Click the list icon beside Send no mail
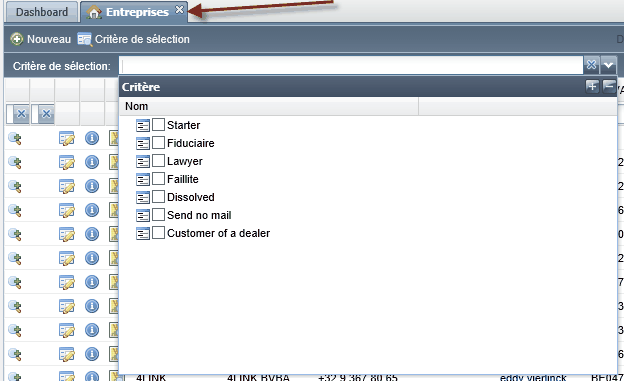Image resolution: width=624 pixels, height=381 pixels. (x=142, y=215)
